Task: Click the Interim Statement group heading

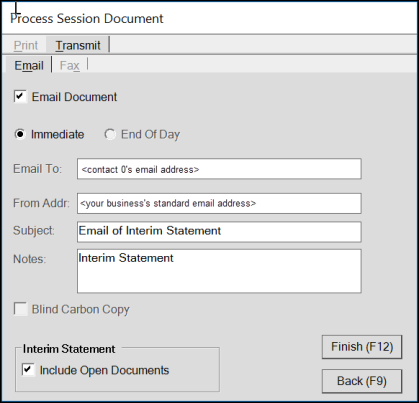Action: pos(69,349)
